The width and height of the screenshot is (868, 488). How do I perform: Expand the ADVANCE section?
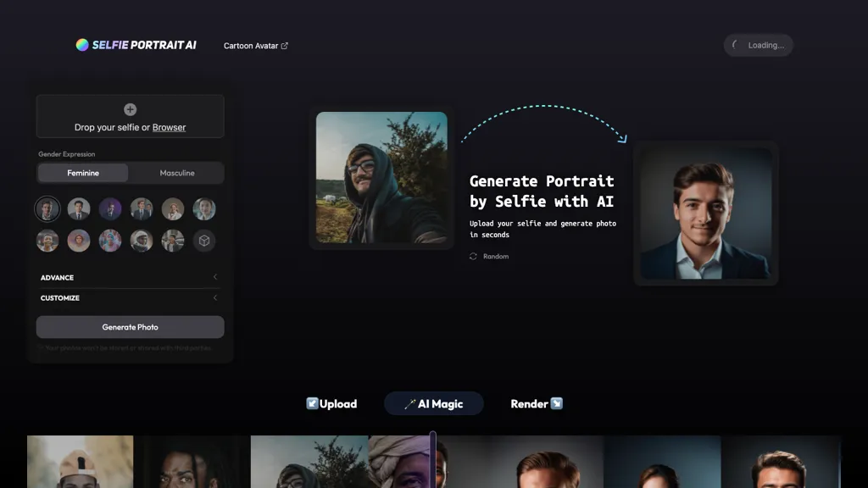coord(130,277)
